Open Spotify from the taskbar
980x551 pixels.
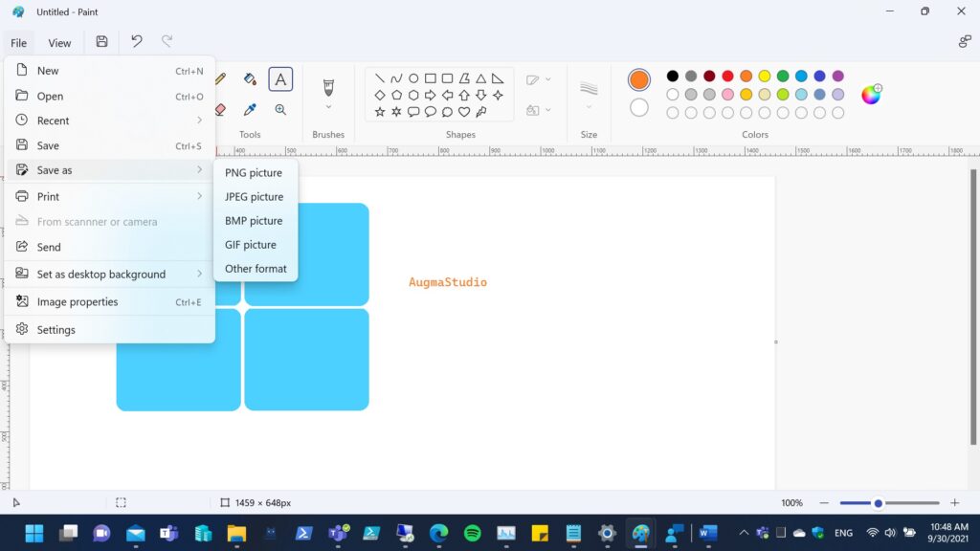coord(472,533)
